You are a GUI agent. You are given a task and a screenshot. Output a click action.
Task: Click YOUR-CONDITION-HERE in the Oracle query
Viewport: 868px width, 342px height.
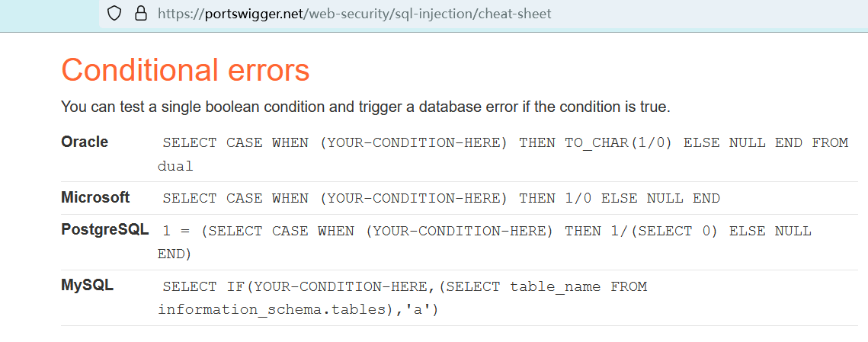(x=412, y=142)
